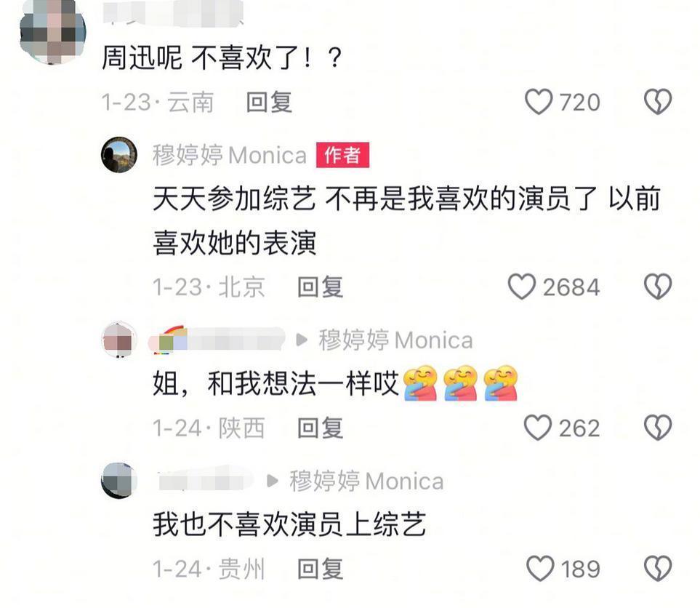Like the comment with 720 likes
Screen dimensions: 700x608
[x=539, y=102]
